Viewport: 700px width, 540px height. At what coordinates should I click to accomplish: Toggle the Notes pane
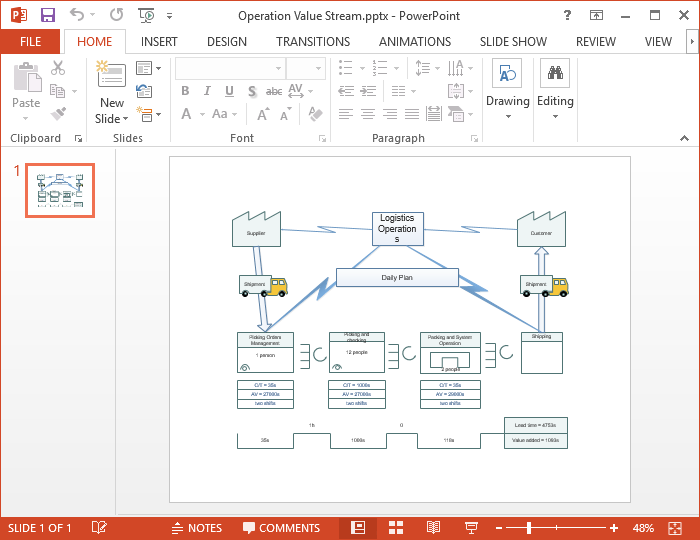197,528
